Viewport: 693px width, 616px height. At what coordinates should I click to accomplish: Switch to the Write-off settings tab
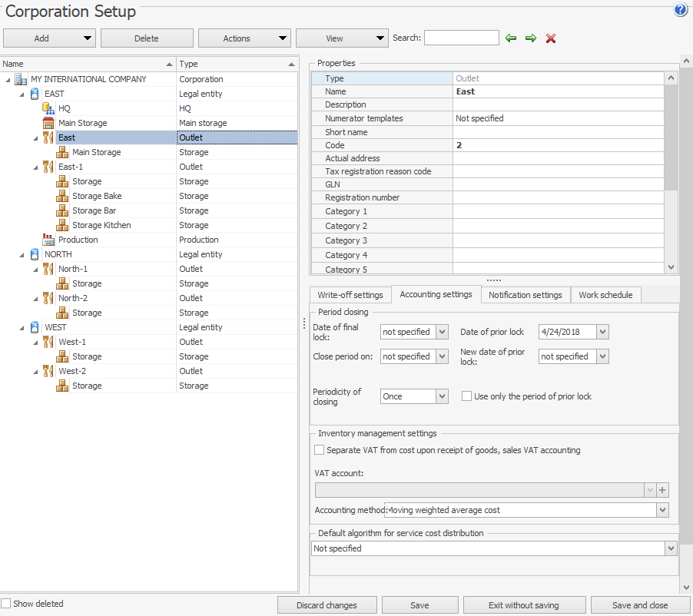[350, 295]
